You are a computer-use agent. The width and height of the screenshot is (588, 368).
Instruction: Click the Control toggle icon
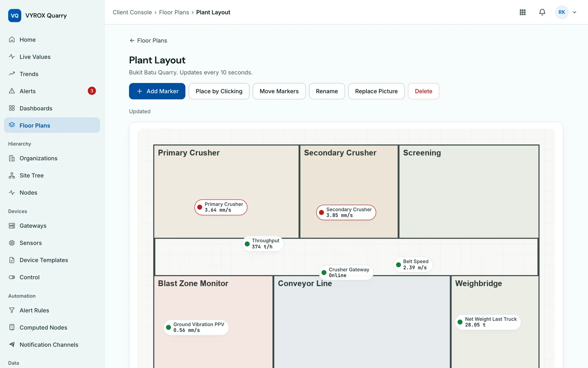pyautogui.click(x=12, y=277)
